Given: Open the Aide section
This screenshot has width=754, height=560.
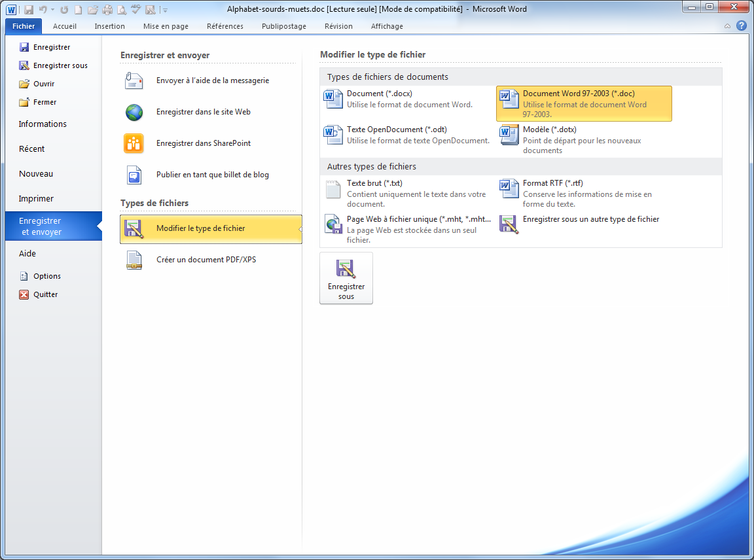Looking at the screenshot, I should click(54, 253).
